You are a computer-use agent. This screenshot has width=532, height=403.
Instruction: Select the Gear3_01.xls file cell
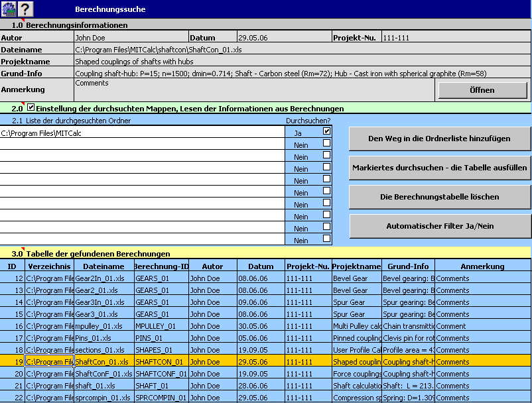[x=104, y=314]
